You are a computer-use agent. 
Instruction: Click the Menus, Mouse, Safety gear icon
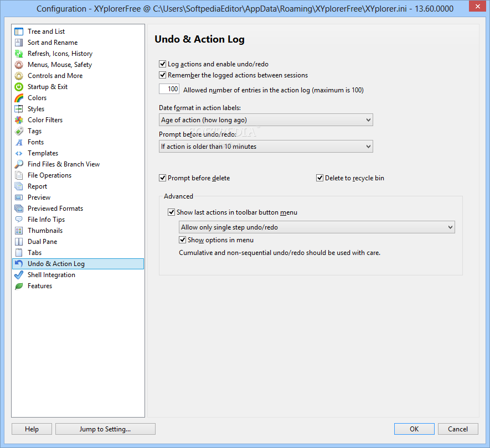19,65
